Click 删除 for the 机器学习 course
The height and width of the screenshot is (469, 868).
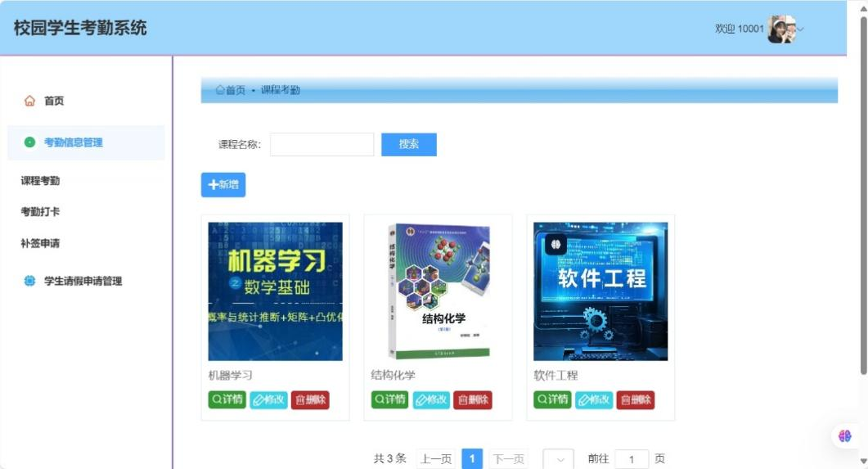[x=310, y=399]
